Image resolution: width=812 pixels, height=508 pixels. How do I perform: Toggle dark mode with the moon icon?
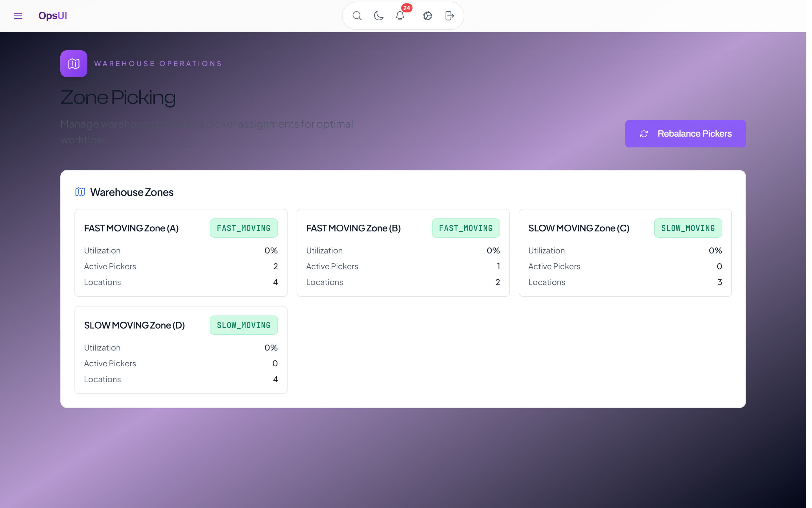point(378,16)
